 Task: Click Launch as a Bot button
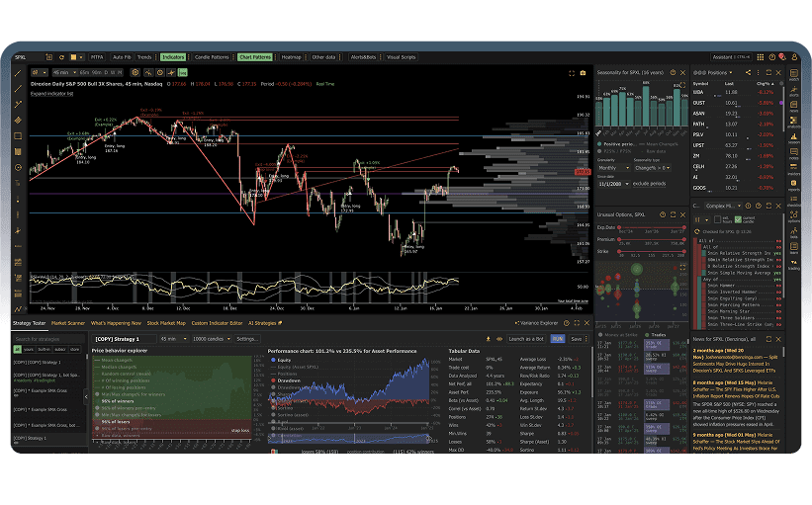pyautogui.click(x=526, y=339)
